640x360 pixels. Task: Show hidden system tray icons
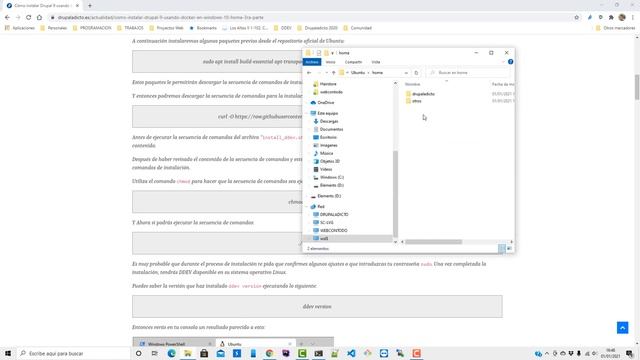click(547, 353)
